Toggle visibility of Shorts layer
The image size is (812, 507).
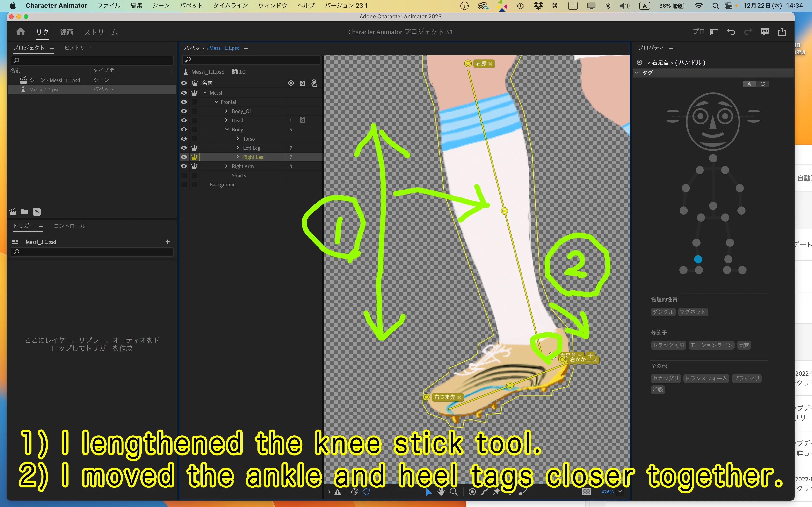pos(184,175)
